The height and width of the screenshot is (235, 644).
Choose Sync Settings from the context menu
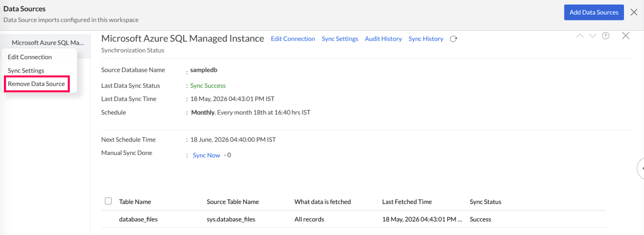tap(26, 71)
